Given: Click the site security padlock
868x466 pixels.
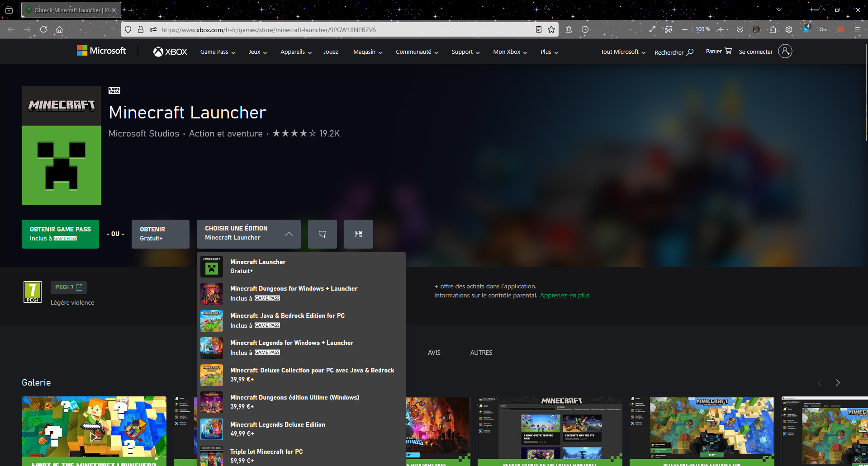Looking at the screenshot, I should 141,29.
